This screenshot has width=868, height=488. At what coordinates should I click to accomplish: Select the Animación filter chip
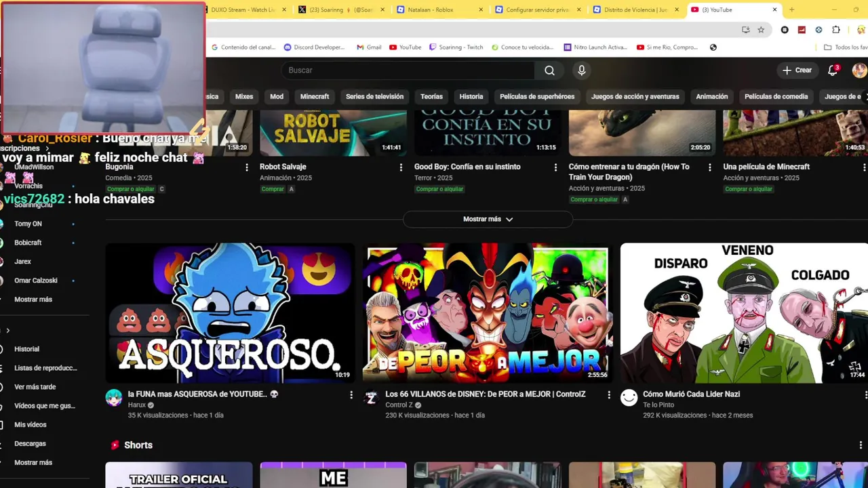712,96
